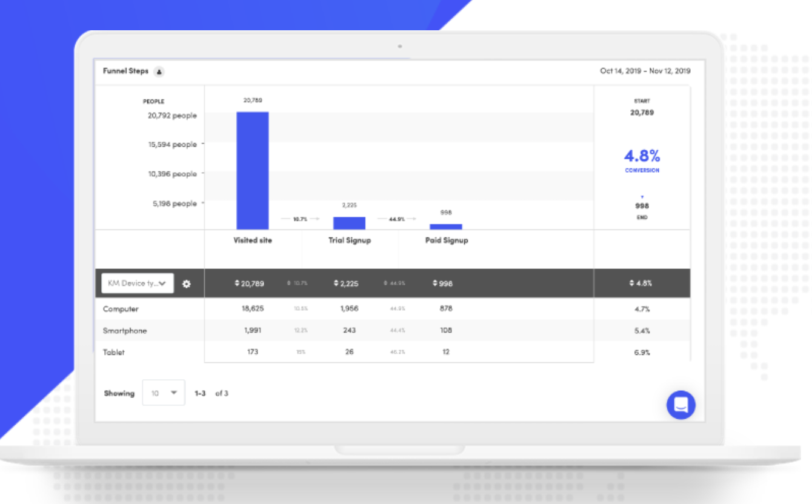Select the Trial Signup funnel step label
Screen dimensions: 812x504
pos(350,240)
